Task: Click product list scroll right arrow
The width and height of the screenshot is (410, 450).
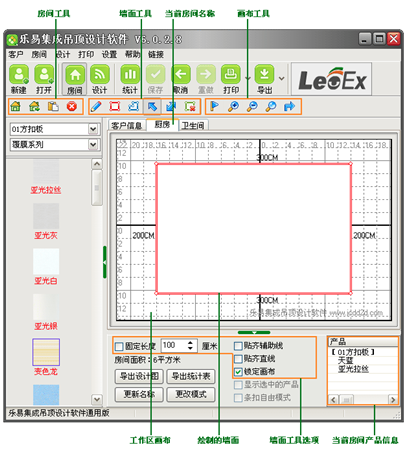Action: pos(393,399)
